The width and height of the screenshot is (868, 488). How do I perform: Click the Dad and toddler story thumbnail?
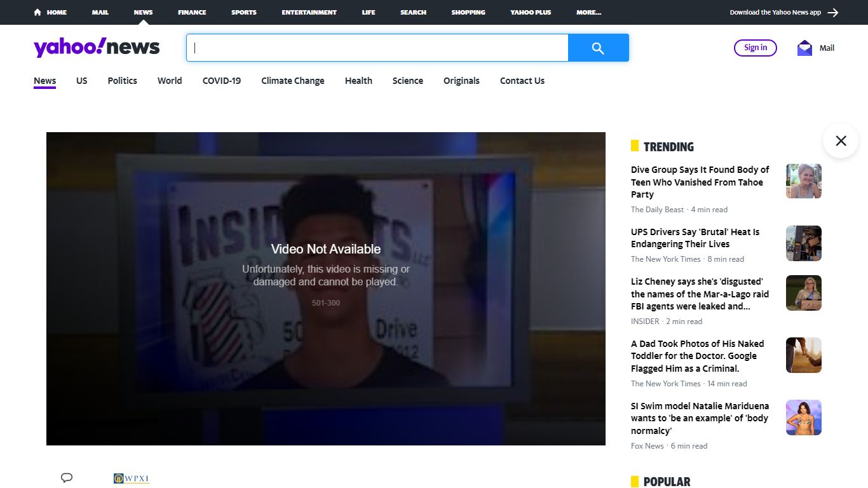[x=804, y=355]
